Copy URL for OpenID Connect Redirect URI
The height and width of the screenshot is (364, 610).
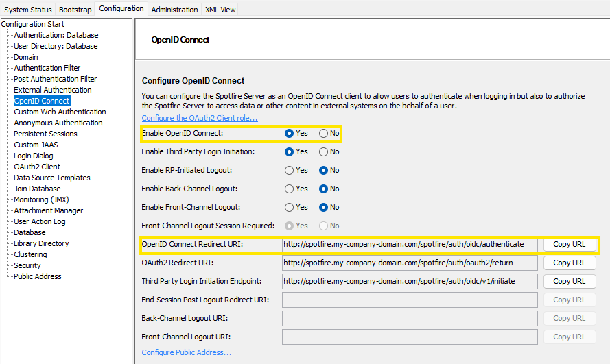point(569,244)
